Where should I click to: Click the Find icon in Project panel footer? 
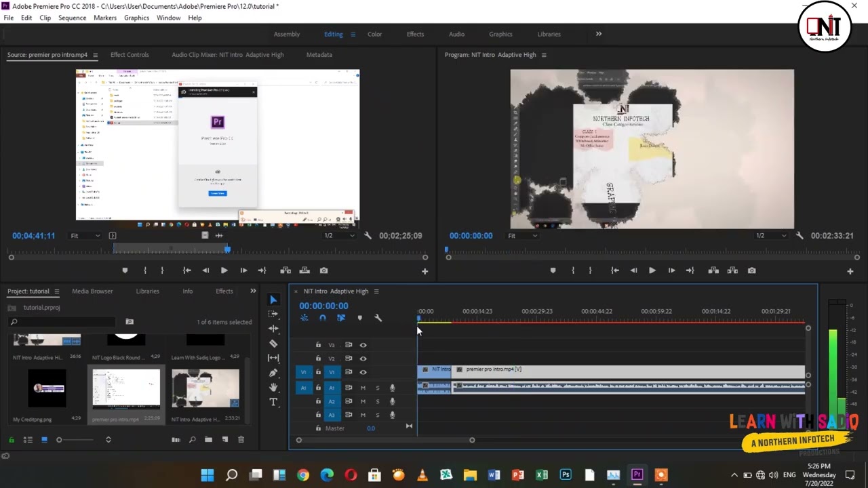pos(193,440)
